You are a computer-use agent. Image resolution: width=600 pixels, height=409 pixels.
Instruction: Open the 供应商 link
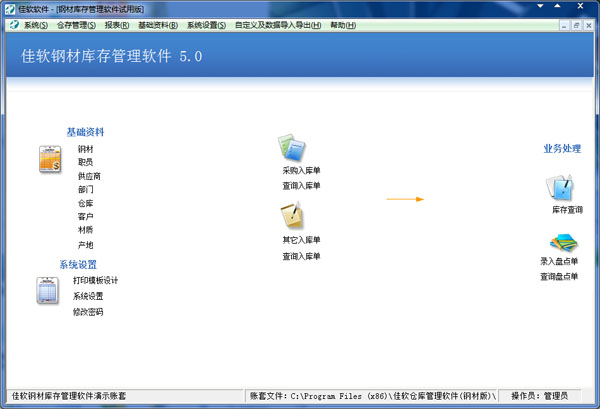pos(89,176)
